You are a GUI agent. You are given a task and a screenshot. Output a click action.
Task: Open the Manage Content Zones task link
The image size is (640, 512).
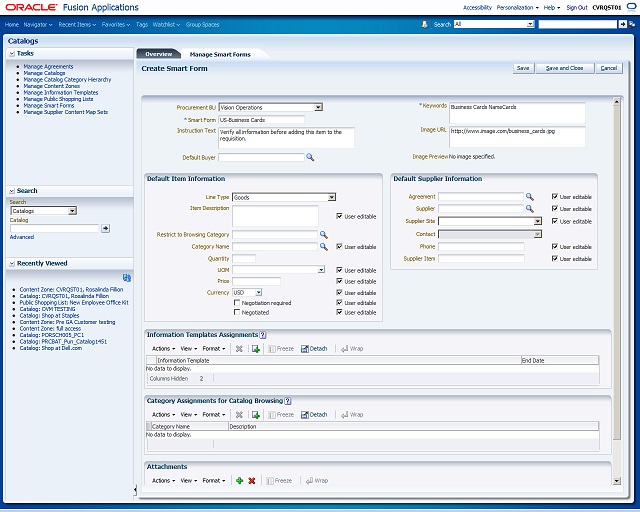tap(51, 86)
